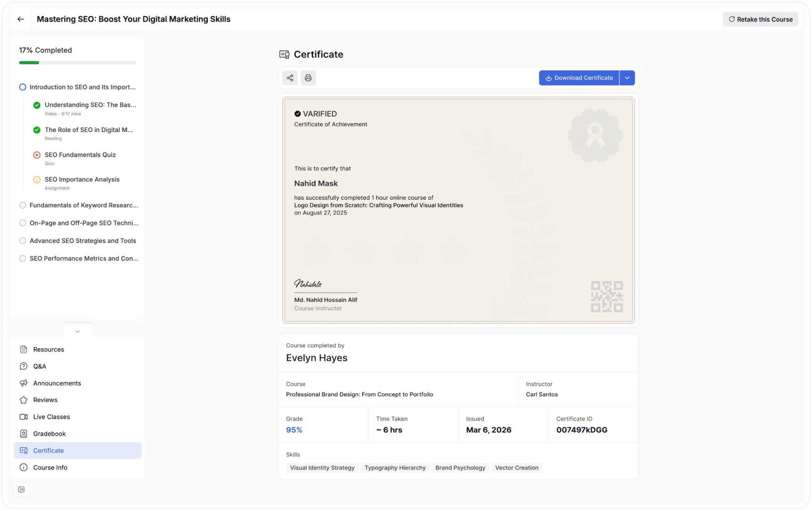Viewport: 812px width, 511px height.
Task: Click the Gradebook icon
Action: (x=24, y=433)
